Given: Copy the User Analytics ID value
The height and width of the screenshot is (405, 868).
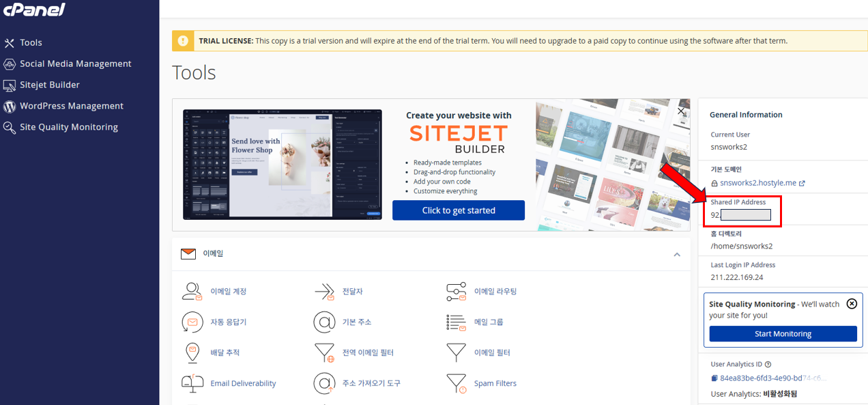Looking at the screenshot, I should coord(714,378).
